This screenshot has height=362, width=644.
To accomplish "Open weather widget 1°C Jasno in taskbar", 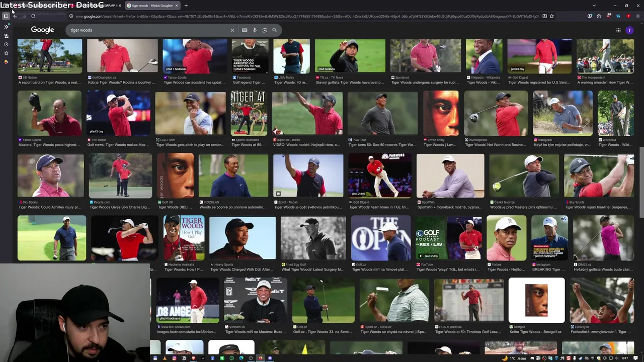I will [x=515, y=358].
